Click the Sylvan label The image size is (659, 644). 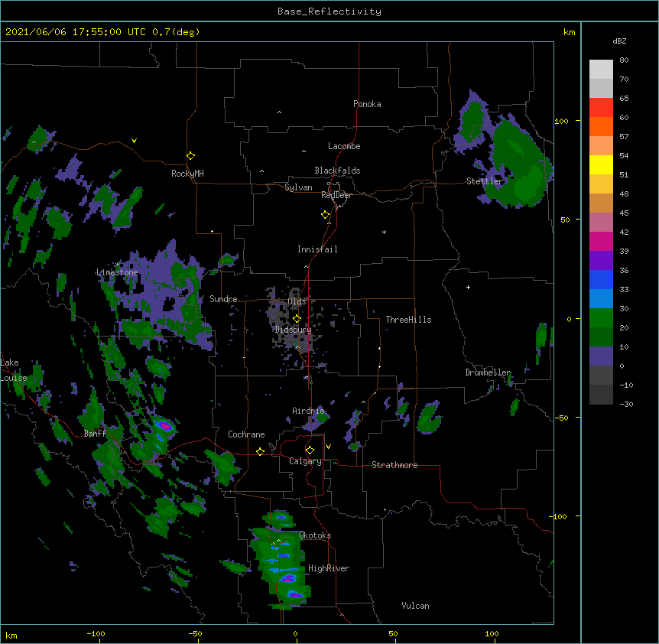point(298,187)
